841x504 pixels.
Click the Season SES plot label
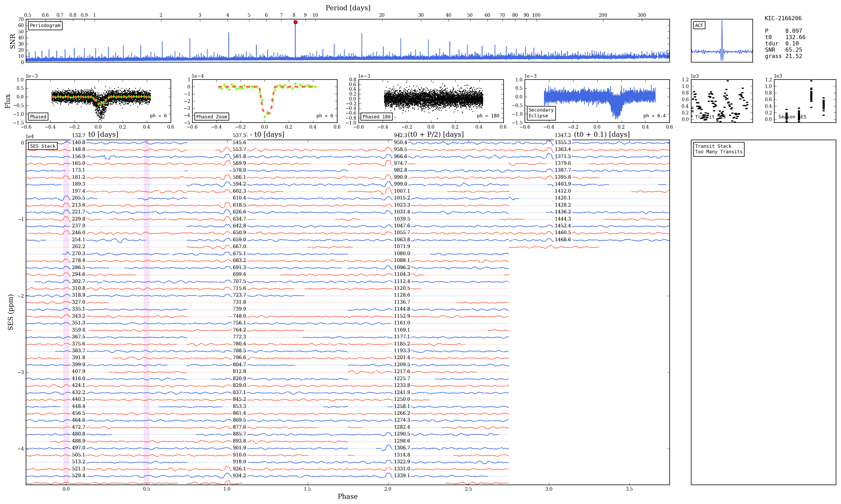pos(792,117)
